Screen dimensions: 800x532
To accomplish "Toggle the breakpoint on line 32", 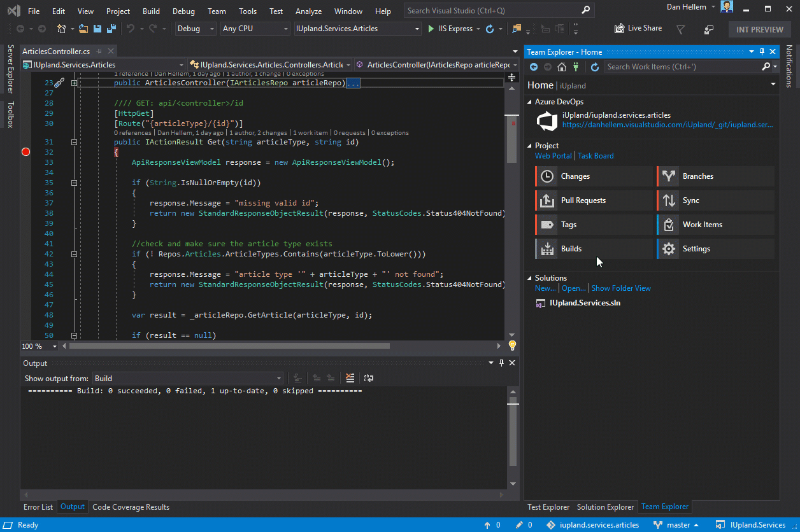I will [25, 152].
